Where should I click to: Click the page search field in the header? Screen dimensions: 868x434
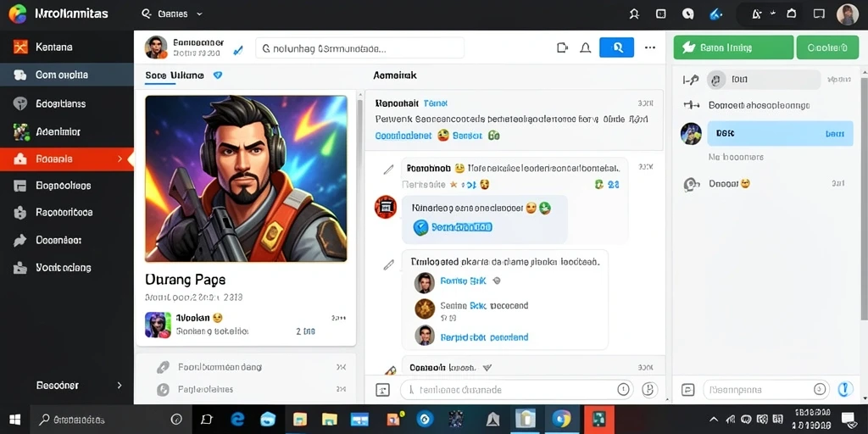tap(359, 48)
